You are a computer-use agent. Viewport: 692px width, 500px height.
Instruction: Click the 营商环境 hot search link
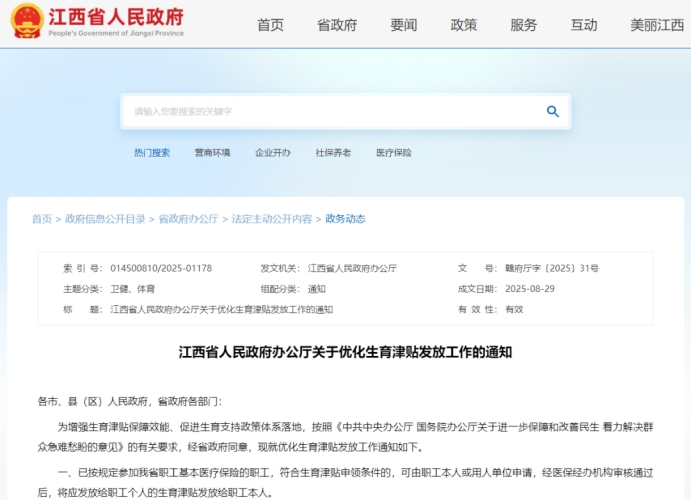click(212, 153)
